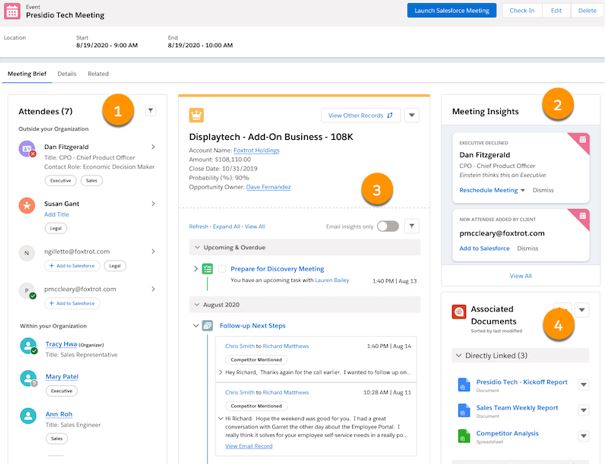Dismiss the Dan Fitzgerald insight
Screen dimensions: 605x464
543,190
